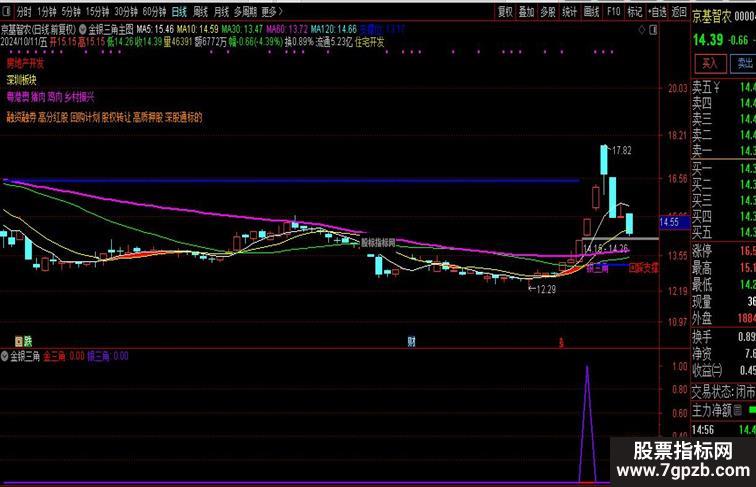Open 多周期 multi-period view
This screenshot has width=756, height=487.
coord(245,11)
